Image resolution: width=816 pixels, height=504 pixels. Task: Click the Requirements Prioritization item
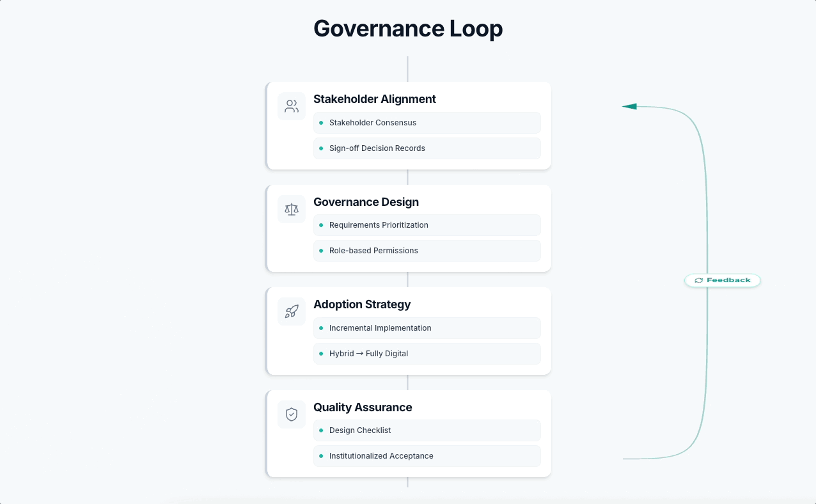(x=427, y=225)
